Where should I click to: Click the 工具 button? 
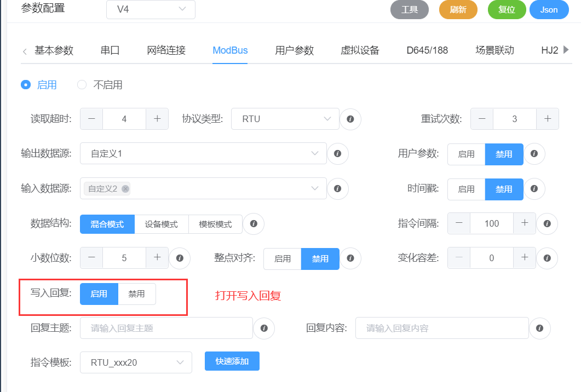tap(410, 10)
